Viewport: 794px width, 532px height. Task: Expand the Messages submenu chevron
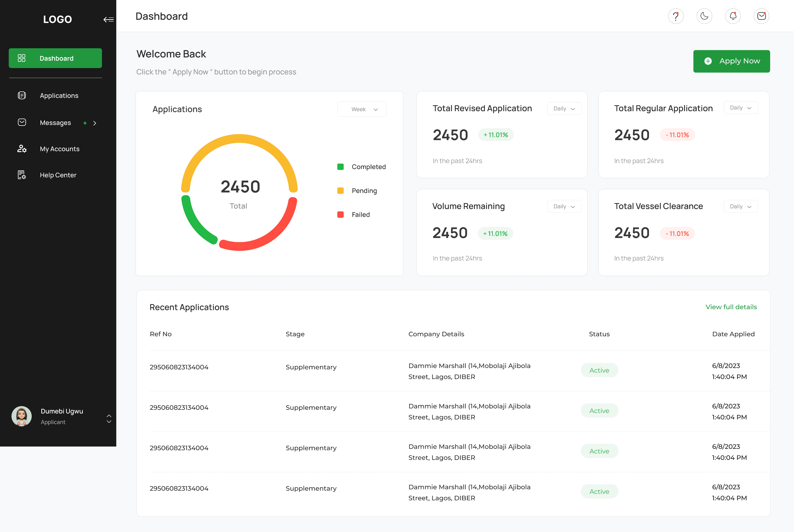point(95,123)
